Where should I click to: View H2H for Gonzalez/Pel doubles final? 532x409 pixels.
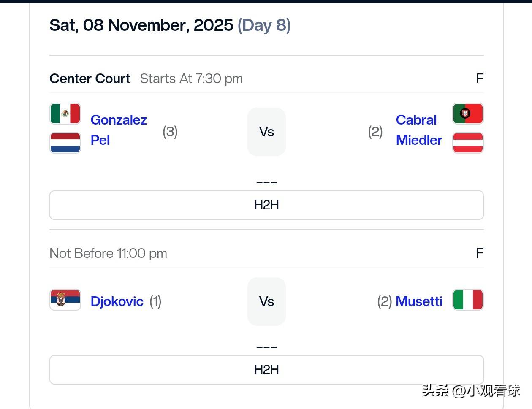coord(266,205)
